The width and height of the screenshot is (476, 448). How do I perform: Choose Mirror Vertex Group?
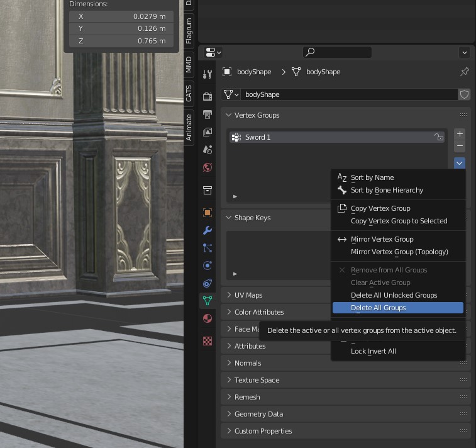coord(398,239)
